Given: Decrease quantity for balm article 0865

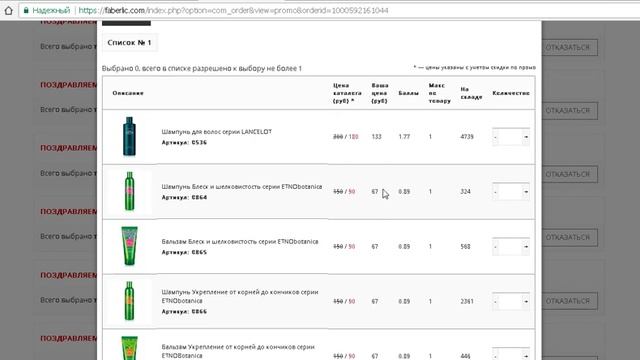Looking at the screenshot, I should [x=496, y=247].
